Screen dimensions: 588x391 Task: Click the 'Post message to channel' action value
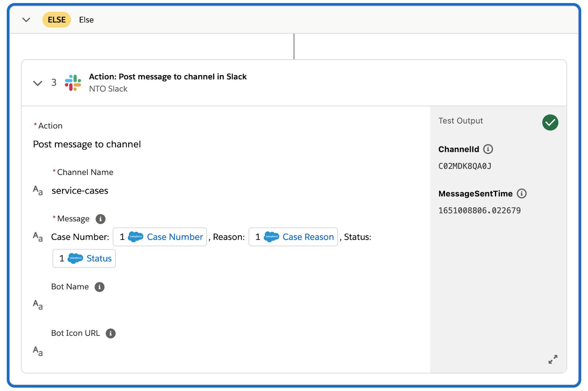point(87,144)
